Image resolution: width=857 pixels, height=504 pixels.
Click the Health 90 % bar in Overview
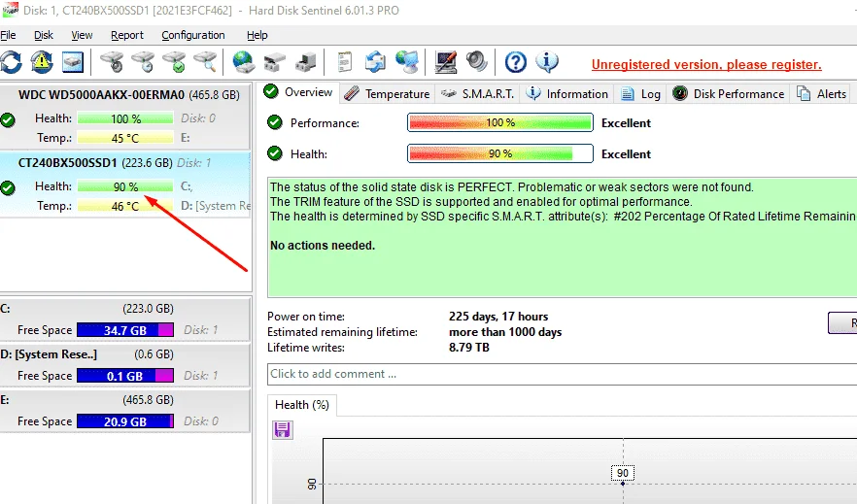tap(500, 153)
